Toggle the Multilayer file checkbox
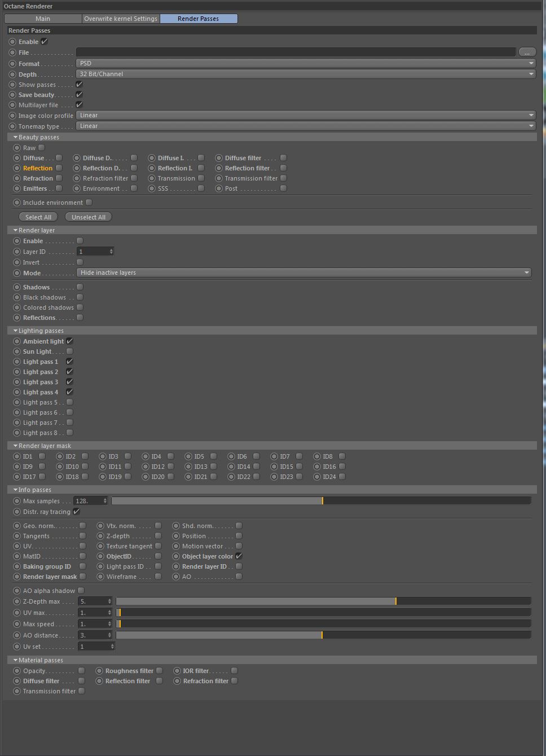Screen dimensions: 546x756 (80, 104)
